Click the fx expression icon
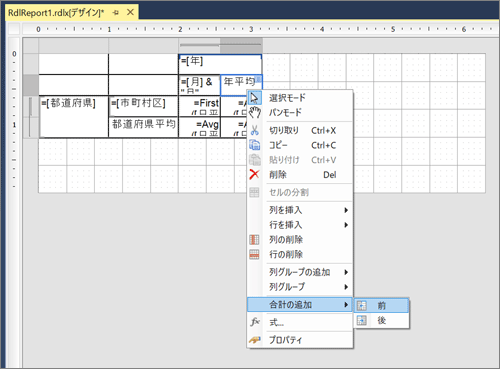The width and height of the screenshot is (500, 369). 255,322
